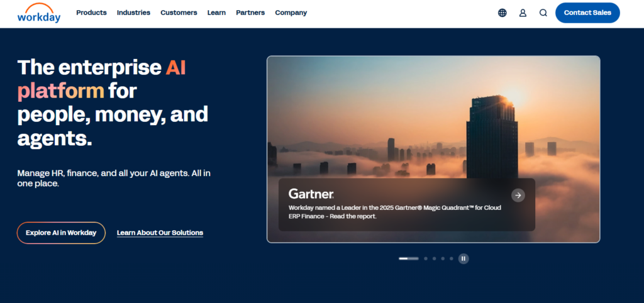The width and height of the screenshot is (644, 303).
Task: Pause the carousel autoplay
Action: [464, 258]
